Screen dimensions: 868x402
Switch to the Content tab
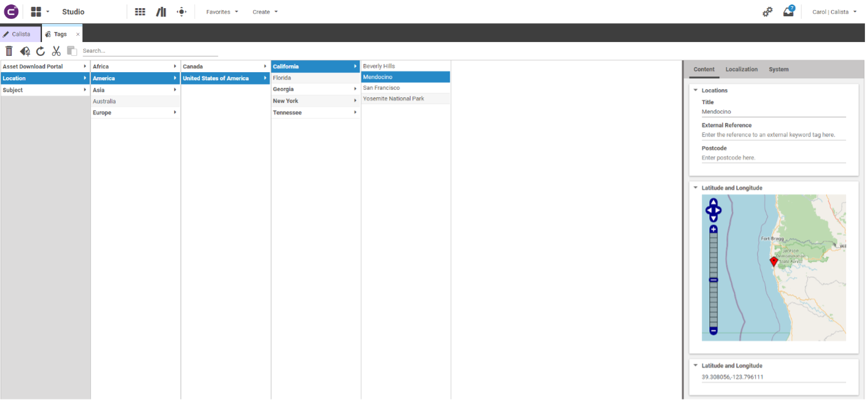pyautogui.click(x=704, y=70)
